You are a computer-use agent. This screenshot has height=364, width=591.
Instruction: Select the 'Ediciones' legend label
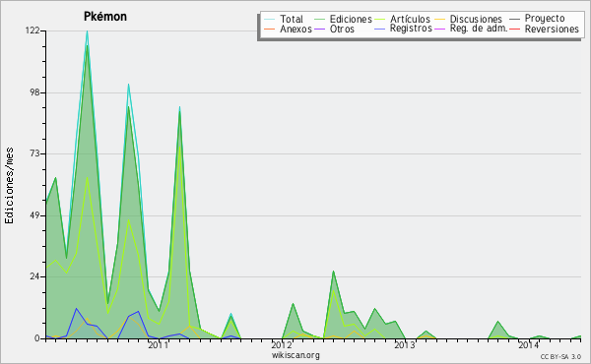point(351,19)
